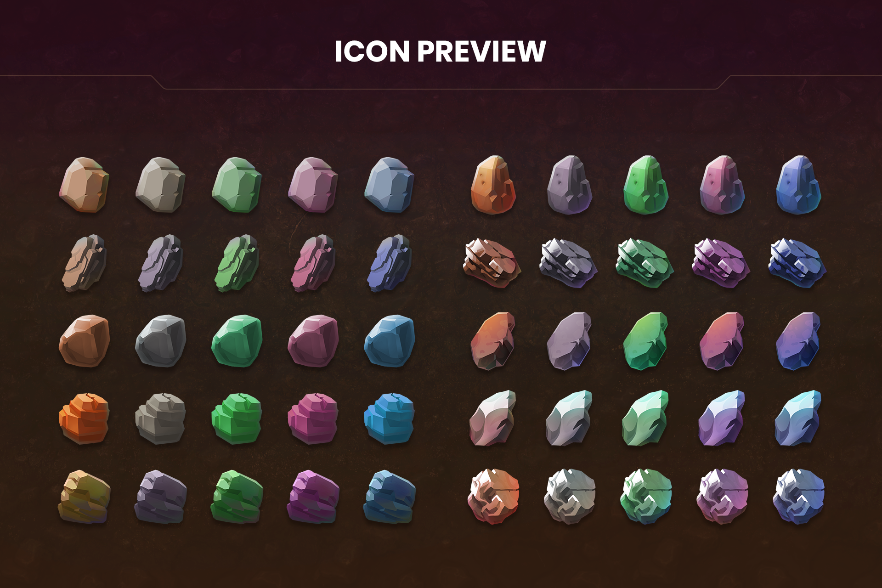Click the ICON PREVIEW heading text

[x=440, y=51]
